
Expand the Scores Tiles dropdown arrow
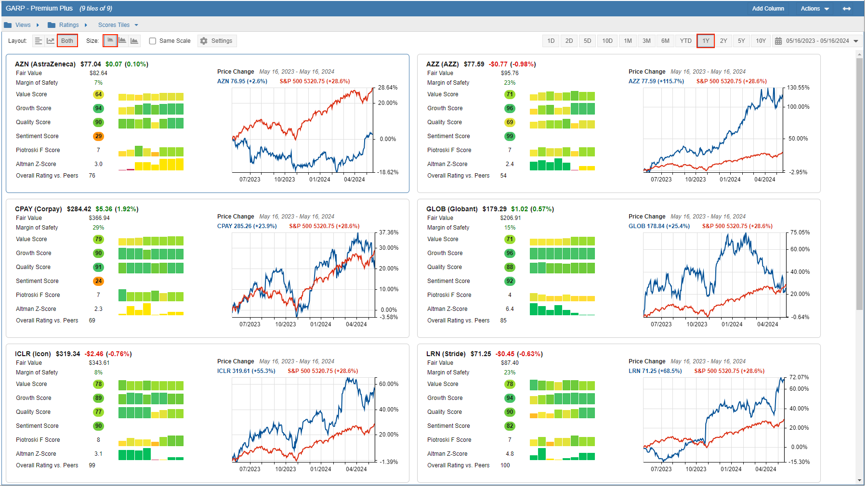pos(136,25)
